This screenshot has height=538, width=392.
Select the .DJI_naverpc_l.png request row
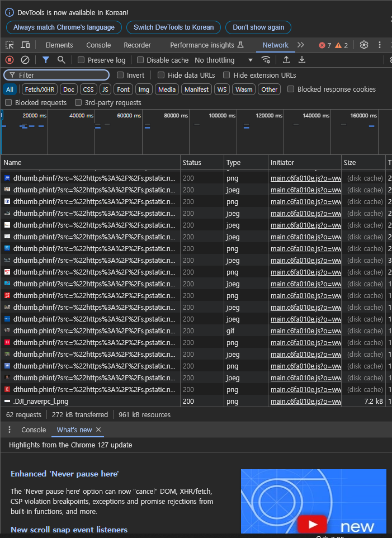pos(196,401)
